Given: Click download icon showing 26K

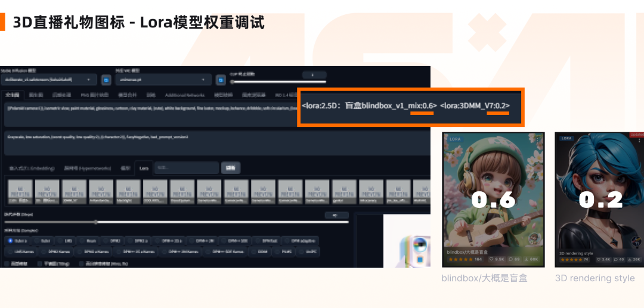Looking at the screenshot, I should pyautogui.click(x=630, y=260).
